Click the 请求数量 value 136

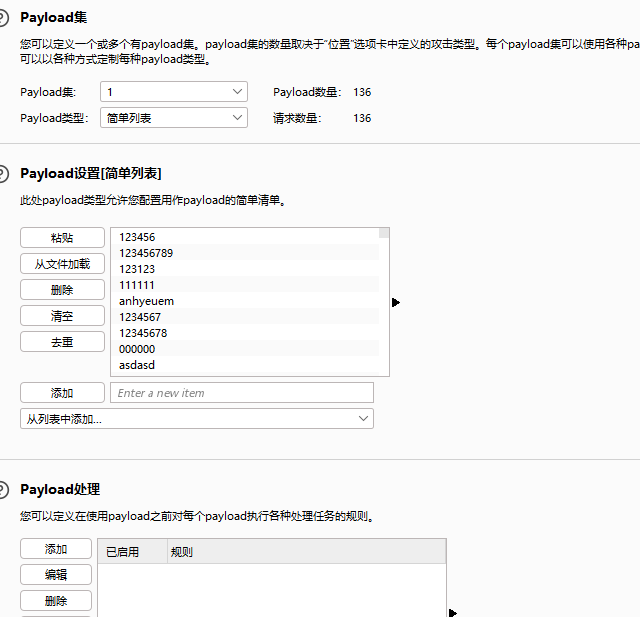click(362, 118)
